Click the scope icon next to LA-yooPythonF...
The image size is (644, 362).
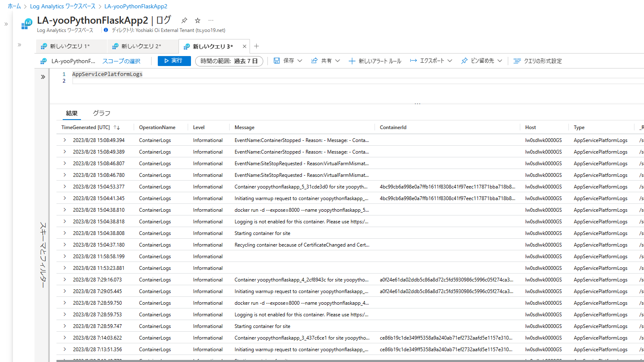[43, 61]
